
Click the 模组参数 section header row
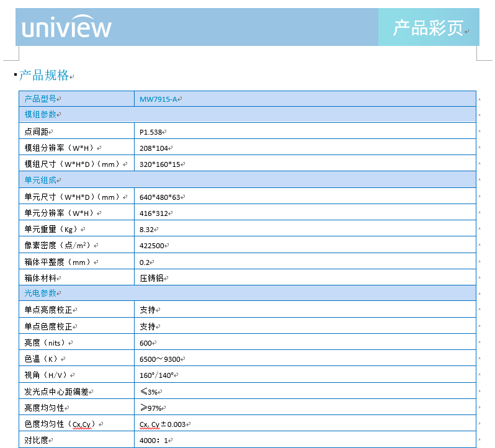41,115
